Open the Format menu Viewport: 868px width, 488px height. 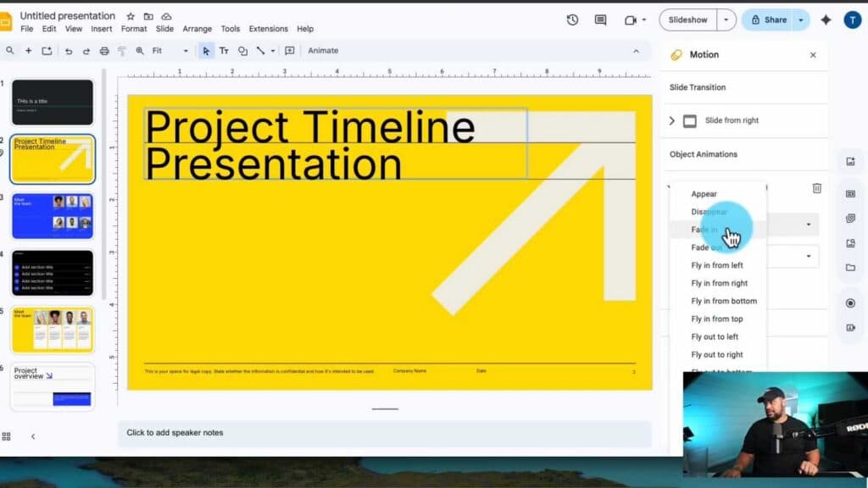click(134, 29)
